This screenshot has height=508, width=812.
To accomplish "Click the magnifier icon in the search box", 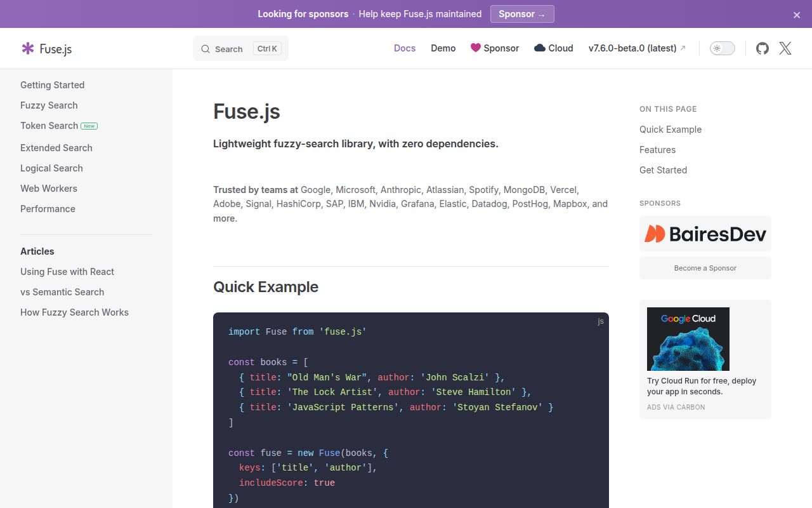I will [x=206, y=49].
